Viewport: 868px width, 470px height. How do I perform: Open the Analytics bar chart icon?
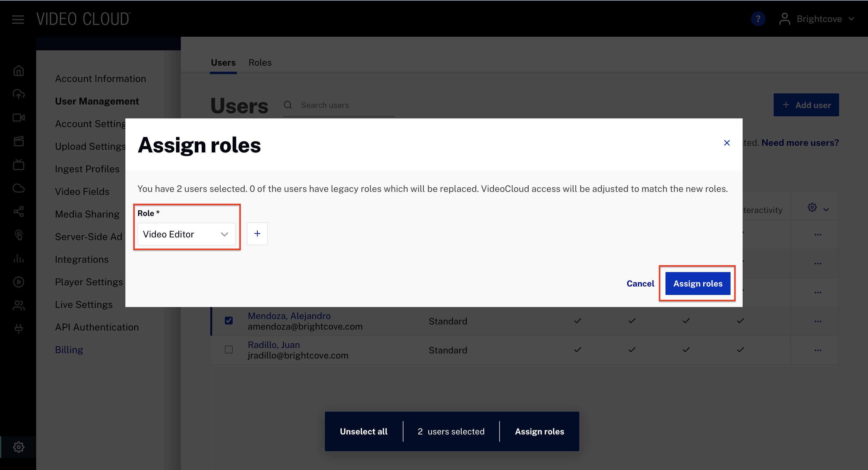click(18, 258)
